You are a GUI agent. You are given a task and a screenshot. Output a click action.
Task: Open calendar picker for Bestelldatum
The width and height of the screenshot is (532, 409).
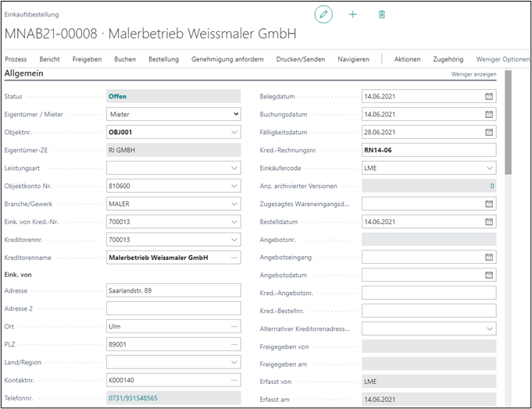coord(489,222)
